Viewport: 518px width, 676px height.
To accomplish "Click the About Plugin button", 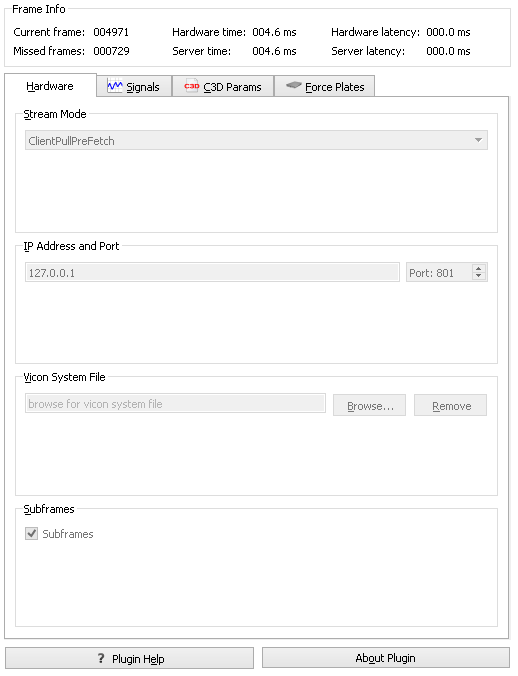I will pos(386,658).
